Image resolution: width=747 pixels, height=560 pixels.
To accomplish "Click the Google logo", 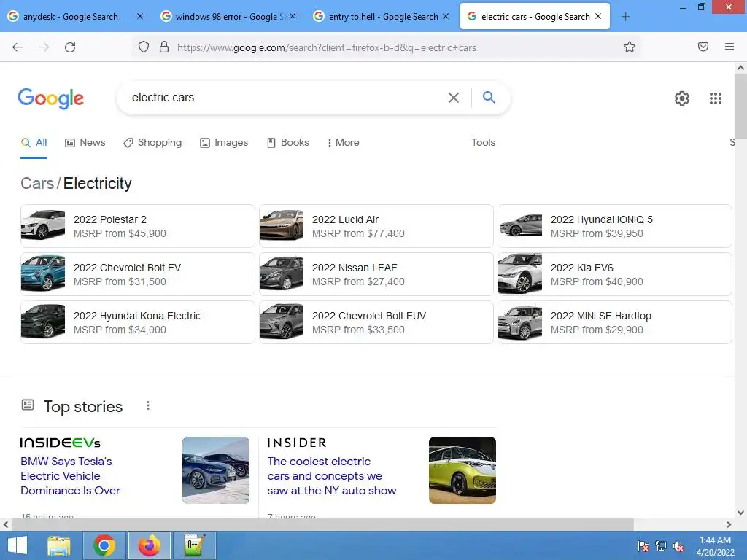I will pyautogui.click(x=51, y=98).
